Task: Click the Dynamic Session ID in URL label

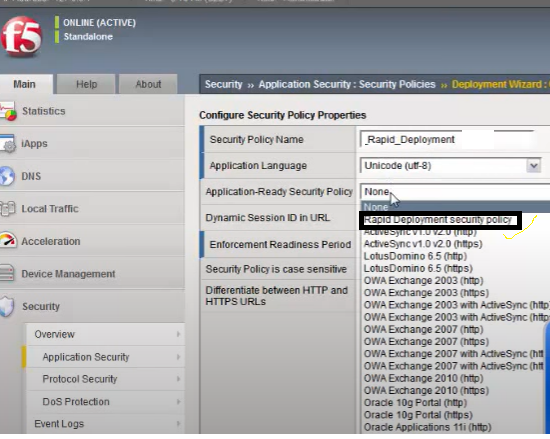Action: [x=268, y=218]
